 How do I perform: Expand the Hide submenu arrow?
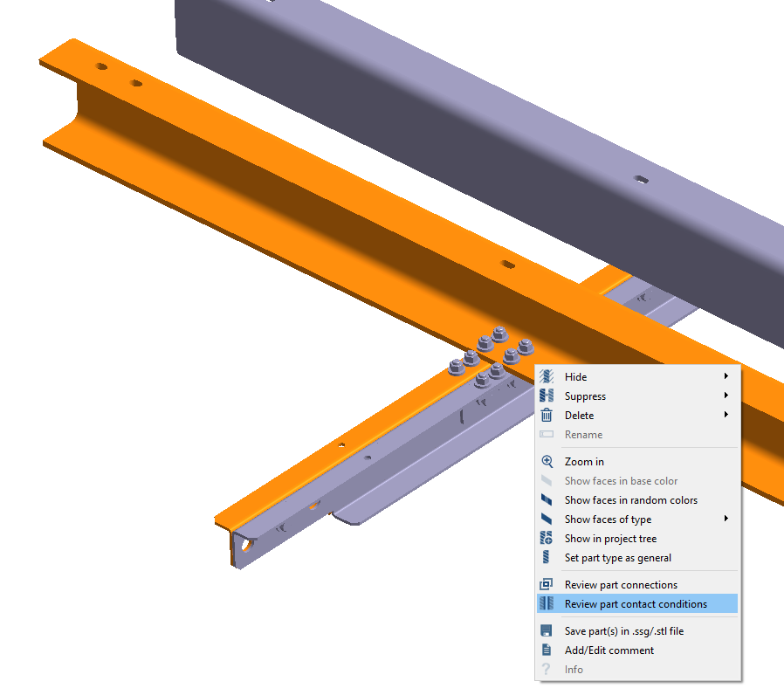pos(726,376)
